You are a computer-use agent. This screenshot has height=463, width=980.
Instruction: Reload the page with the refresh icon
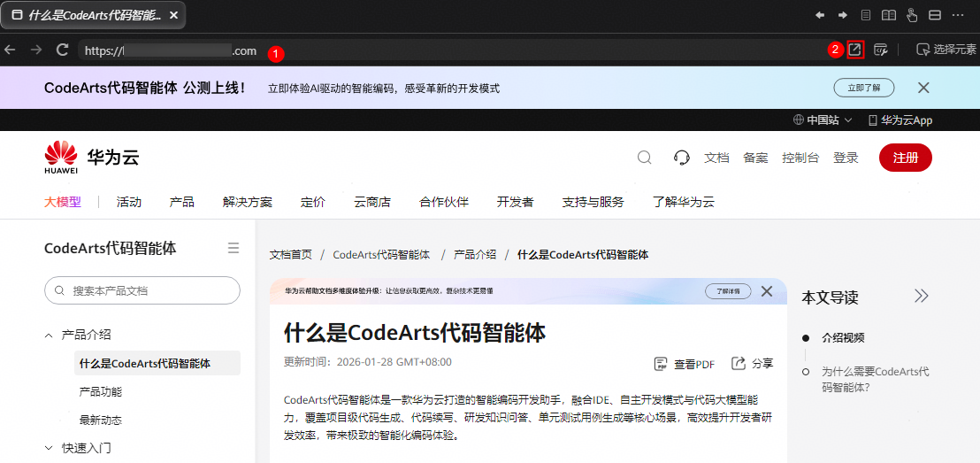tap(62, 50)
